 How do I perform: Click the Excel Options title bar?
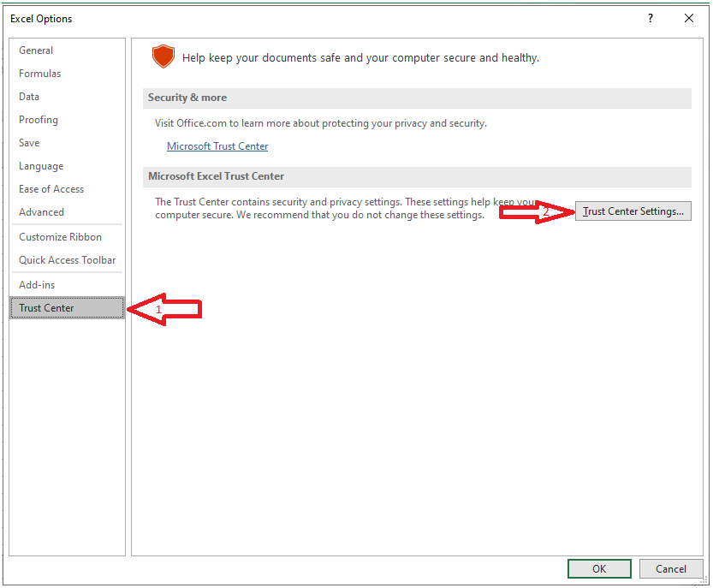[x=300, y=18]
